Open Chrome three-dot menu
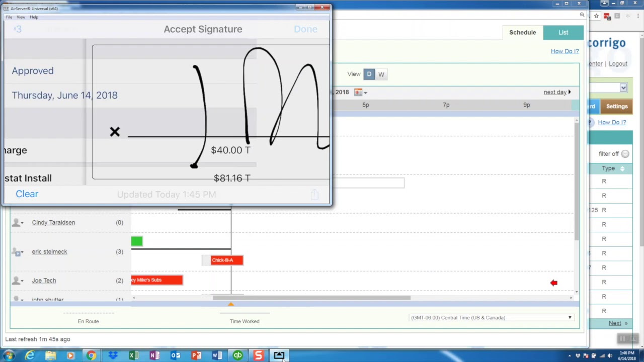Image resolution: width=644 pixels, height=362 pixels. point(638,16)
